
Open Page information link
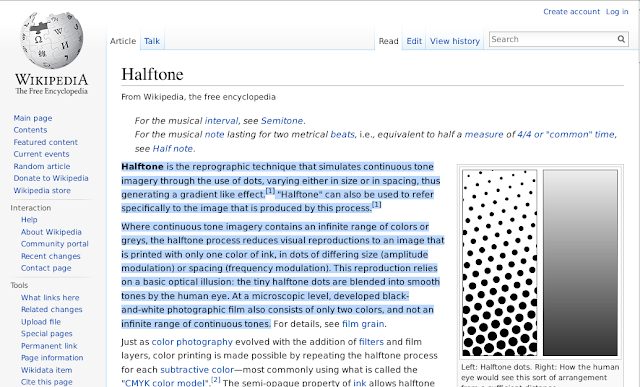coord(52,358)
